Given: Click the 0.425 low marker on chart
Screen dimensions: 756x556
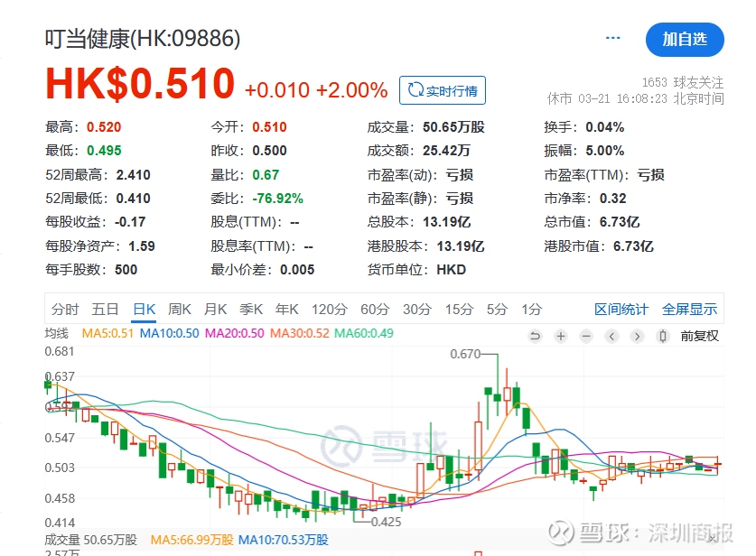Looking at the screenshot, I should coord(387,522).
